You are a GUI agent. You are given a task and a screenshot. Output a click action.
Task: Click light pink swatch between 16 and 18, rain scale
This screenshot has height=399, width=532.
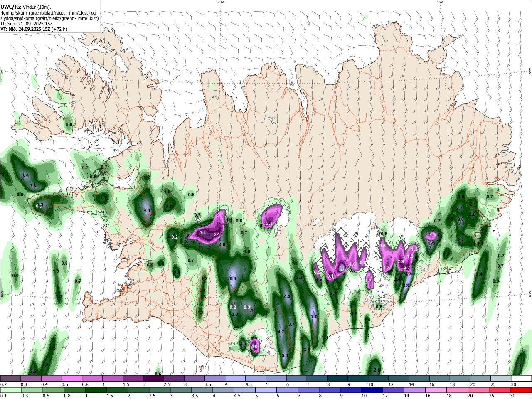[436, 390]
